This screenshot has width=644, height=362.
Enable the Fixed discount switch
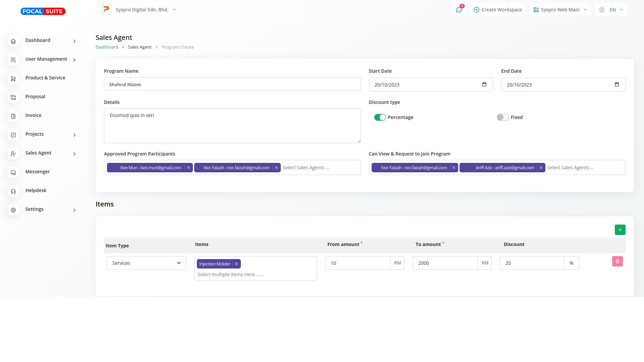pyautogui.click(x=502, y=117)
